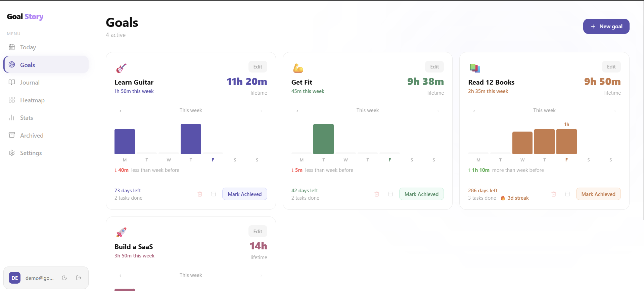Select the Goals menu item
The height and width of the screenshot is (291, 644).
[46, 65]
